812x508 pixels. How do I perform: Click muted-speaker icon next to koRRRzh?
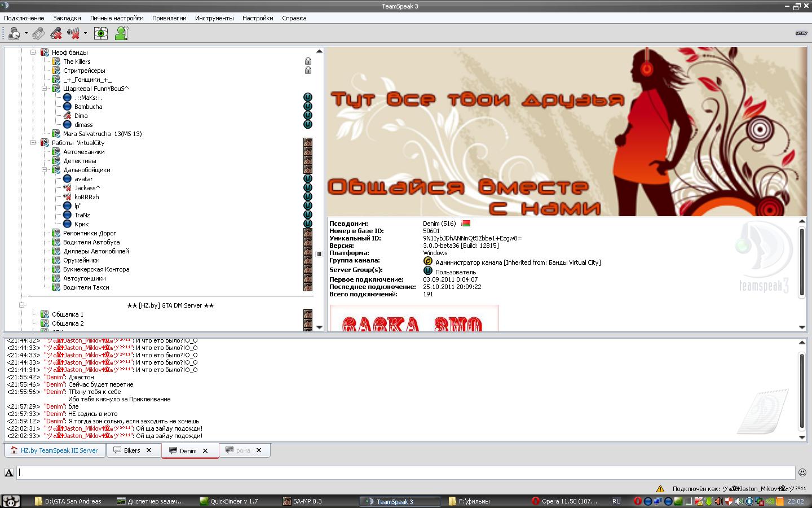pyautogui.click(x=67, y=197)
